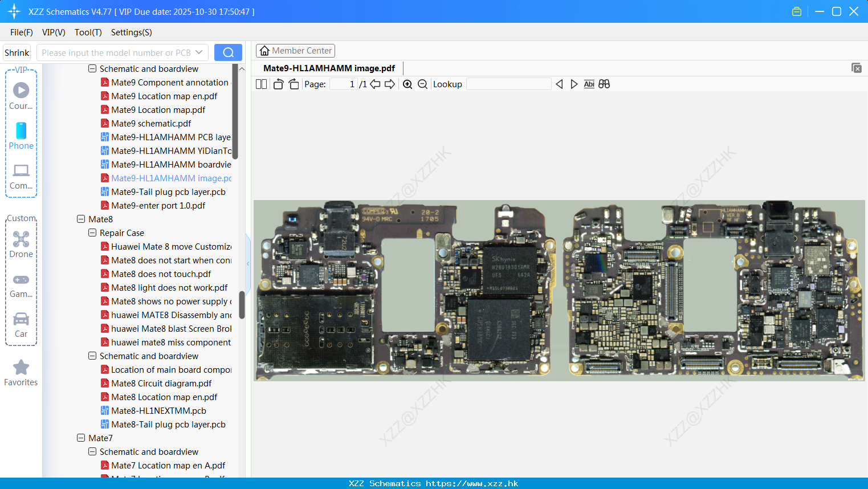Detach the document panel icon

(x=857, y=68)
